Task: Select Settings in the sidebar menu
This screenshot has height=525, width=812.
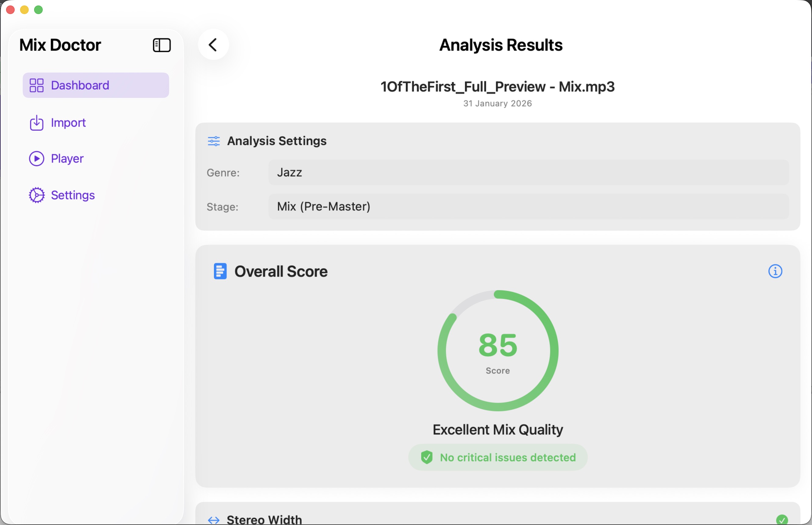Action: (73, 195)
